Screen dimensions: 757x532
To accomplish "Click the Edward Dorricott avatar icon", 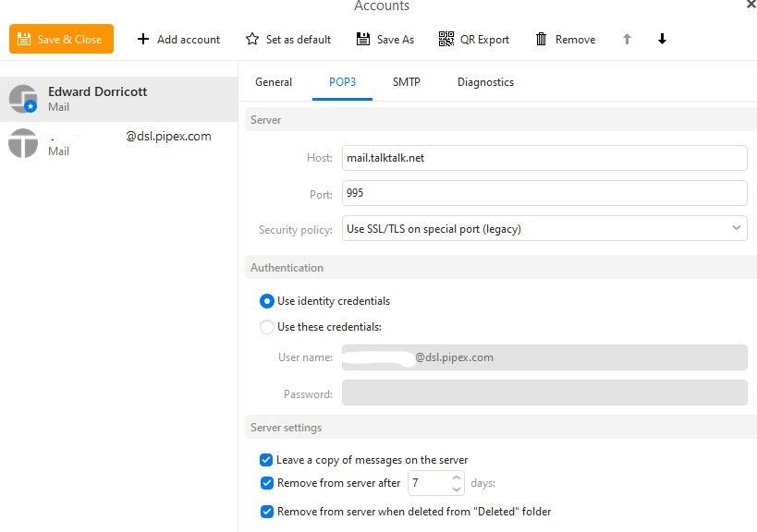I will 23,99.
